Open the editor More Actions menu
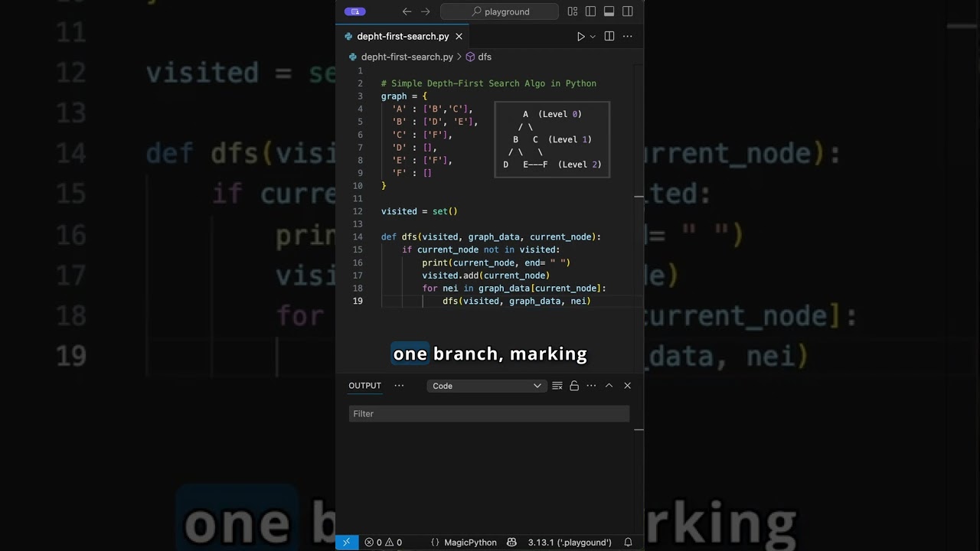The image size is (980, 551). [628, 36]
